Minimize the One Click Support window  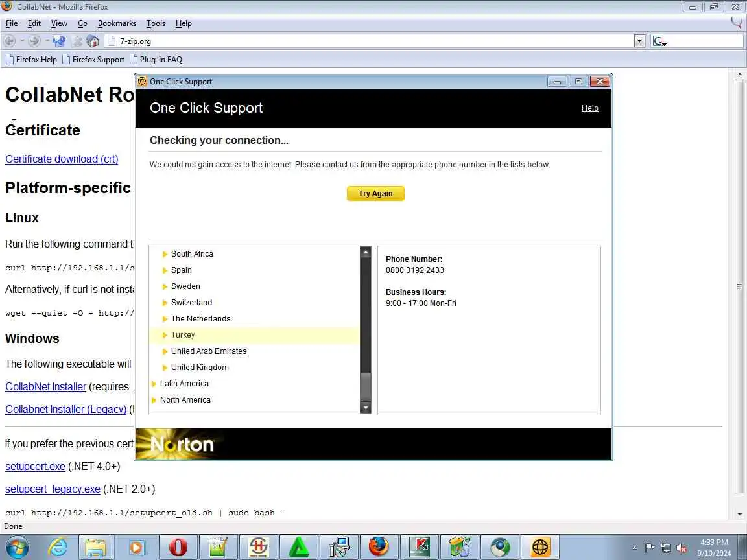click(x=556, y=82)
